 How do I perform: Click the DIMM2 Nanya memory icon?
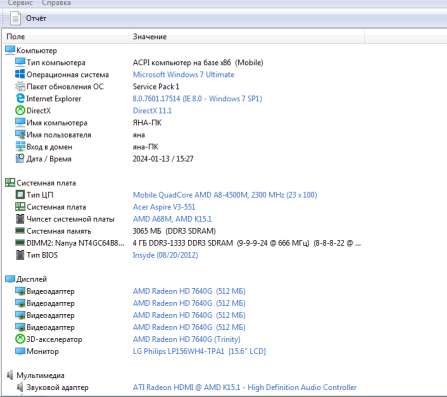[x=20, y=243]
